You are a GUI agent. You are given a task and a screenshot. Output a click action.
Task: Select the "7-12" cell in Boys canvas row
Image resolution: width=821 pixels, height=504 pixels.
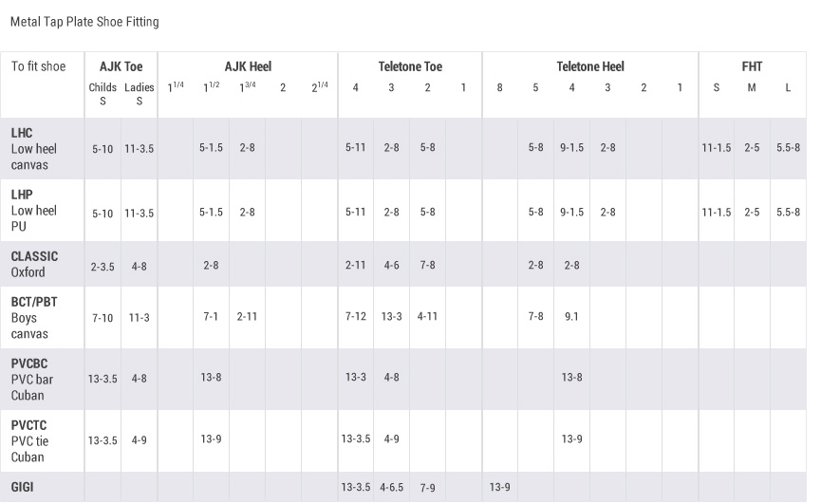pos(356,318)
